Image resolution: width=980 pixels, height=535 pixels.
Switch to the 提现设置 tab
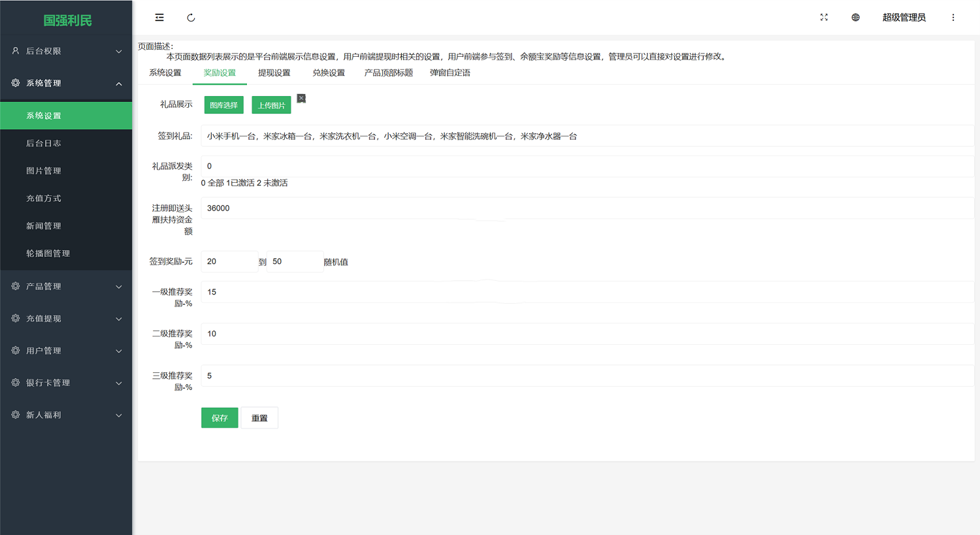tap(273, 73)
